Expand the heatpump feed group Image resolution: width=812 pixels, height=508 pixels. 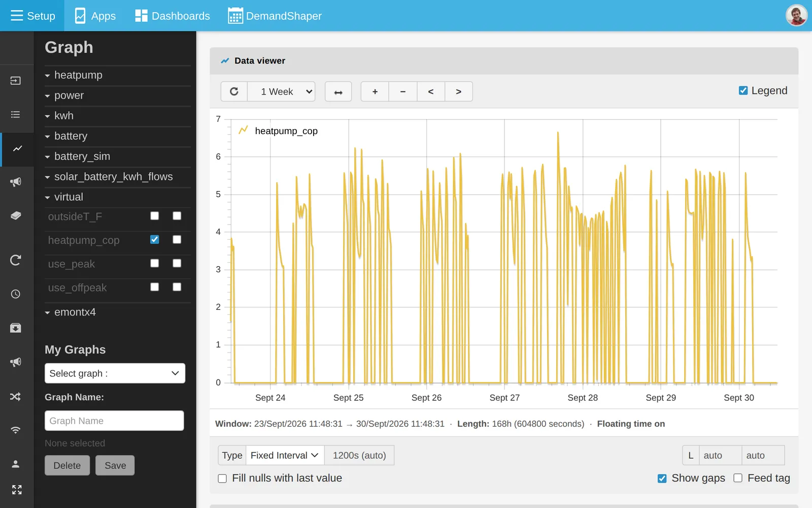point(118,75)
